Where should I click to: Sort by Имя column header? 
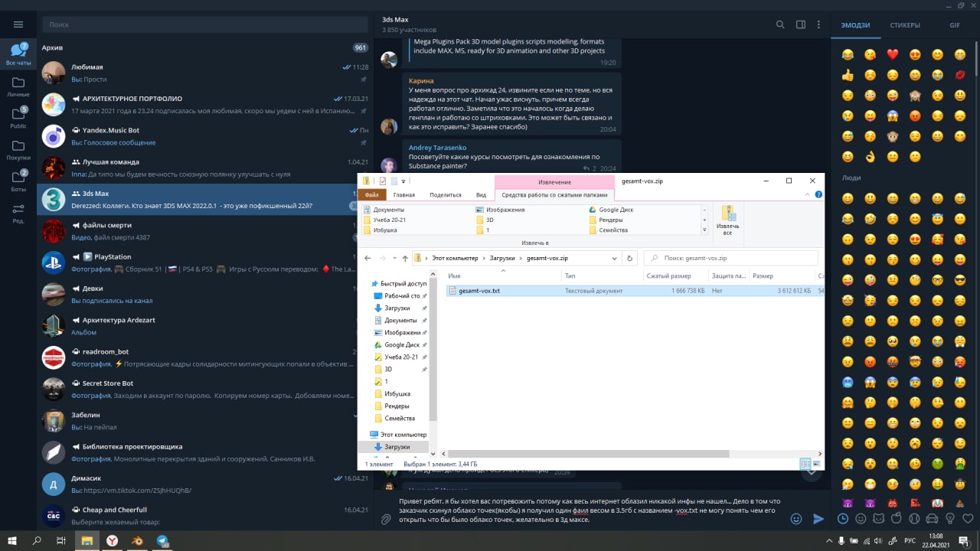503,275
